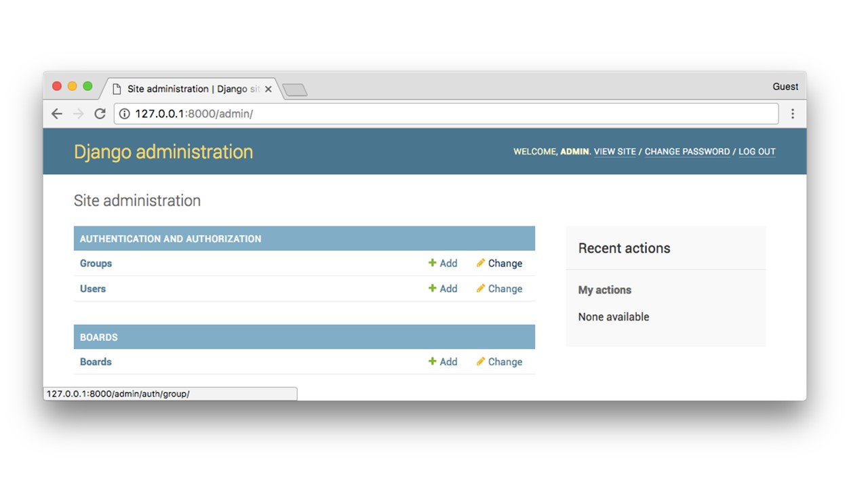Screen dimensions: 868x488
Task: Open the Groups model link
Action: coord(96,263)
